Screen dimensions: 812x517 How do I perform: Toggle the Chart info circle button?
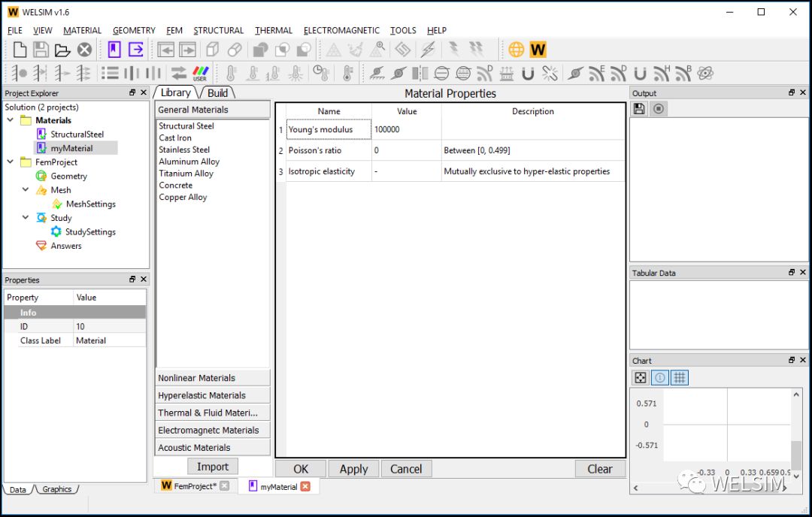pos(660,378)
